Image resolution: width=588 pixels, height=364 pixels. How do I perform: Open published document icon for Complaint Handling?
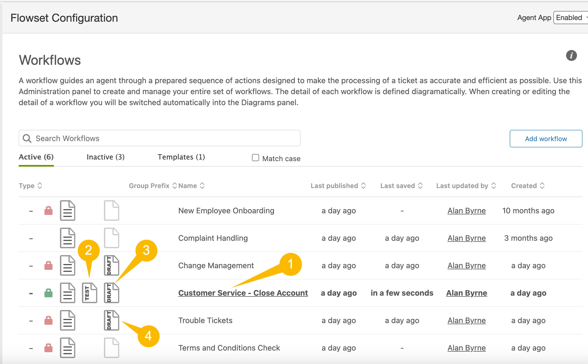(x=68, y=238)
